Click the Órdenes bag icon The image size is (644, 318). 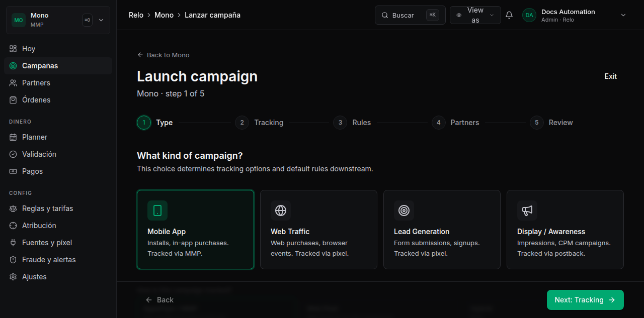pos(13,100)
